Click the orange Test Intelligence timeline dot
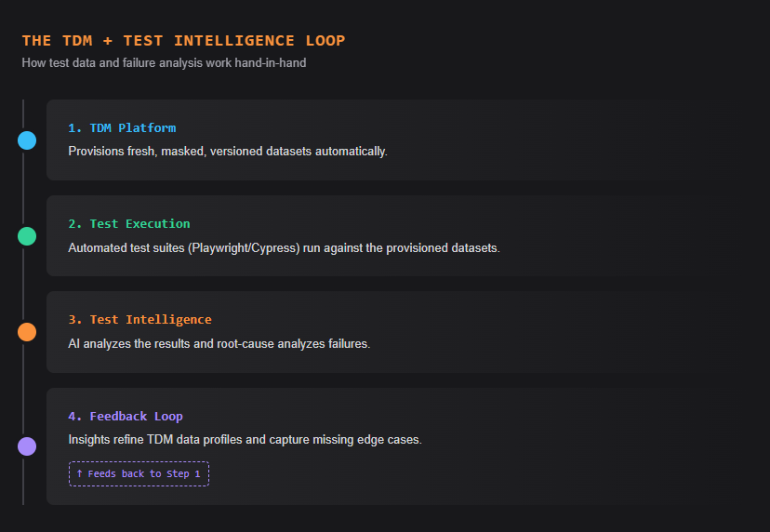 coord(27,332)
